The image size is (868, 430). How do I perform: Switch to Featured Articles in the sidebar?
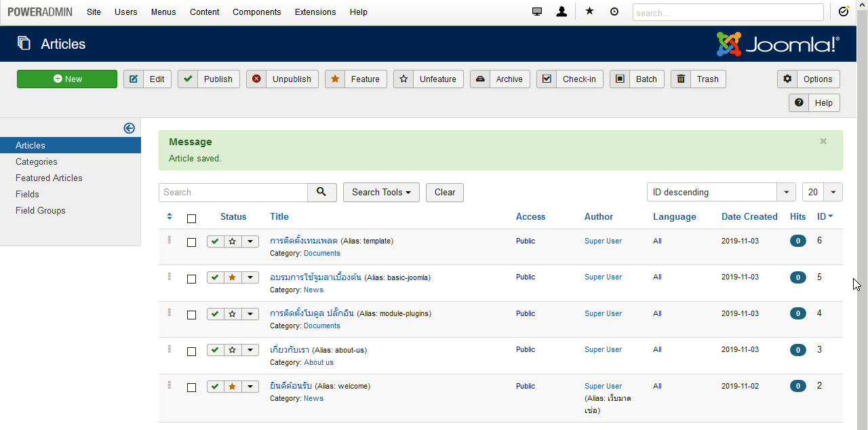(x=48, y=178)
